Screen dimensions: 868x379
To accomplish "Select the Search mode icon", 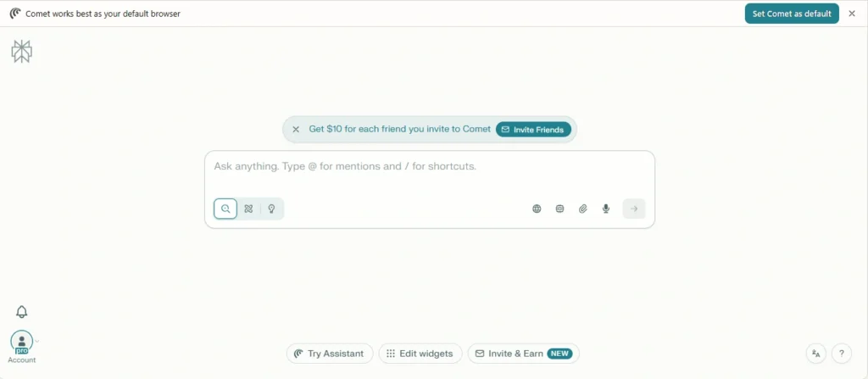I will point(225,209).
